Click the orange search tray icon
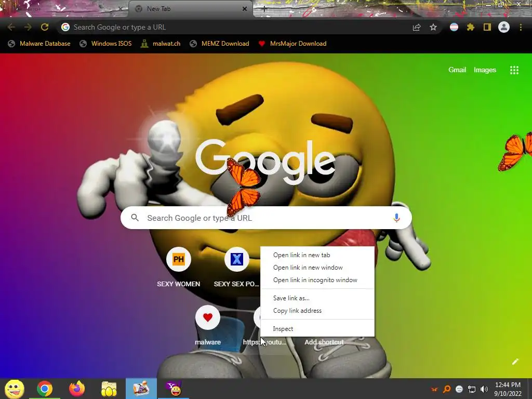This screenshot has height=399, width=532. tap(447, 389)
